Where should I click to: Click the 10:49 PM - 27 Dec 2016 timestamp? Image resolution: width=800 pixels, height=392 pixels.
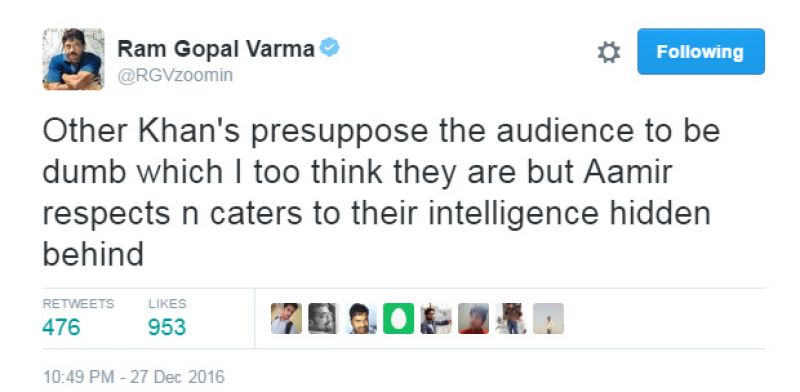134,377
